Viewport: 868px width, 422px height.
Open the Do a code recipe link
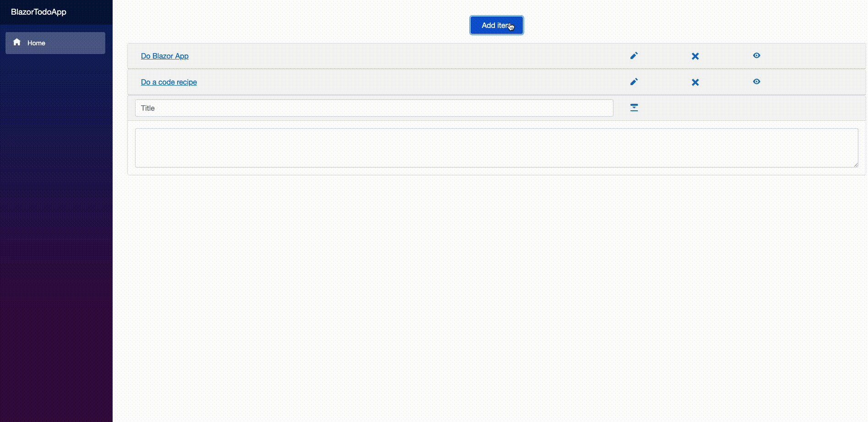point(169,82)
